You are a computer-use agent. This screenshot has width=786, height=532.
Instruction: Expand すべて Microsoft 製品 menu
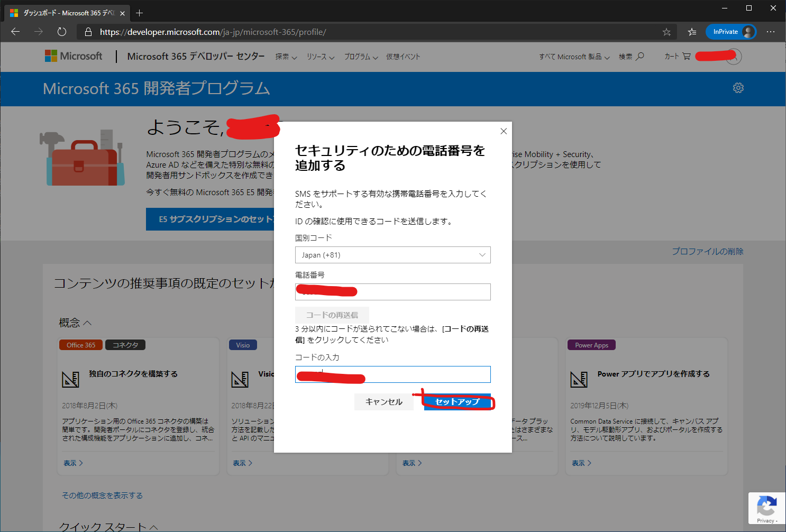coord(574,57)
